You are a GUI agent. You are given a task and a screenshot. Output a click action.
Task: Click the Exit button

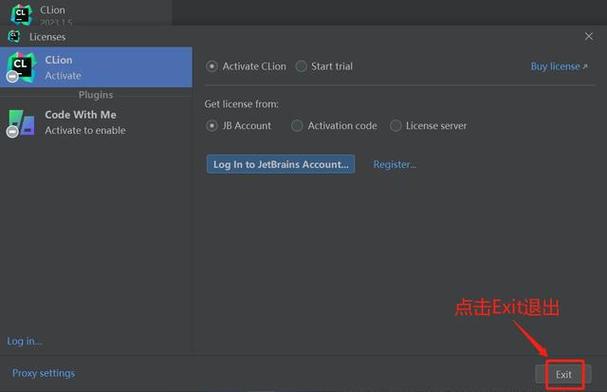pos(563,374)
